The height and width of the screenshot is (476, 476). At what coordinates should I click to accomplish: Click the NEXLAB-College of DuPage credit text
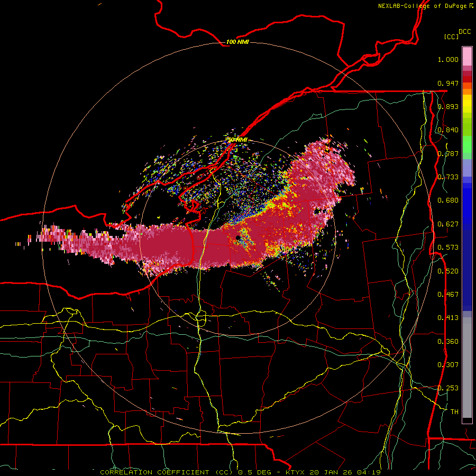tap(422, 6)
